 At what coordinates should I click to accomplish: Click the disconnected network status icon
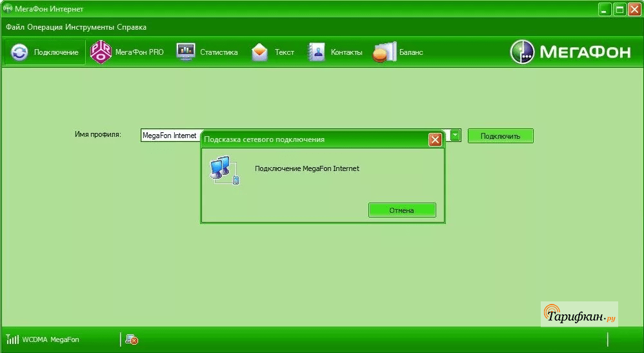pyautogui.click(x=132, y=339)
